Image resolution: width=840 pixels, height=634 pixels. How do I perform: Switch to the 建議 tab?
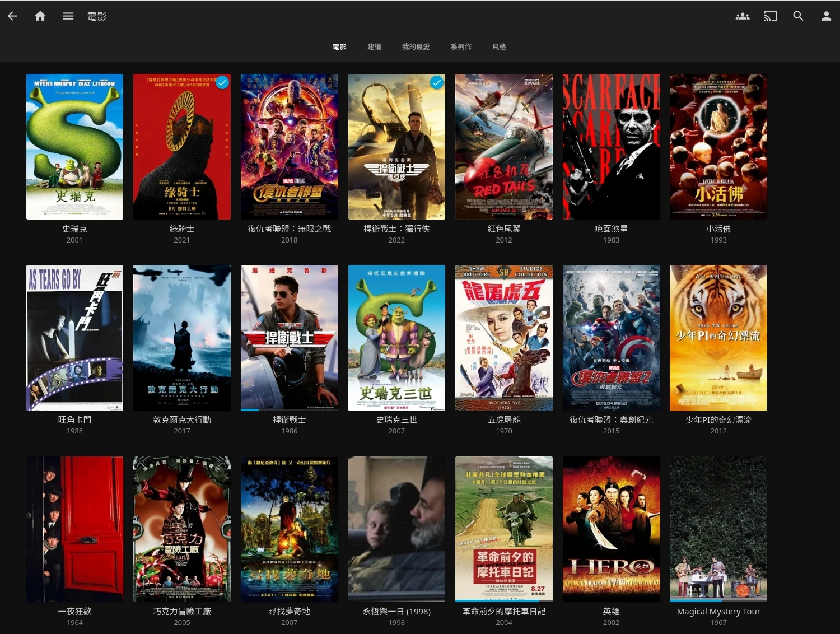374,47
